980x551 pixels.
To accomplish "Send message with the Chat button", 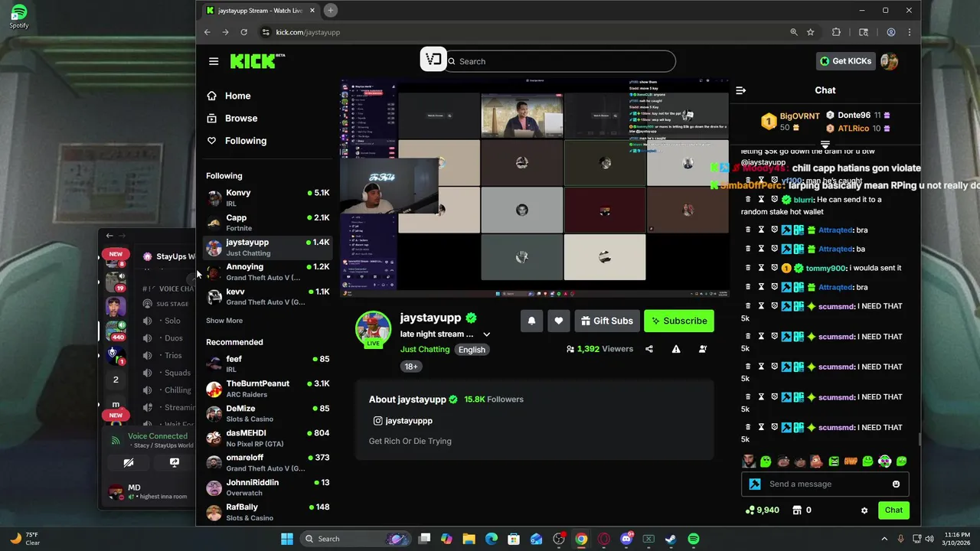I will [893, 510].
